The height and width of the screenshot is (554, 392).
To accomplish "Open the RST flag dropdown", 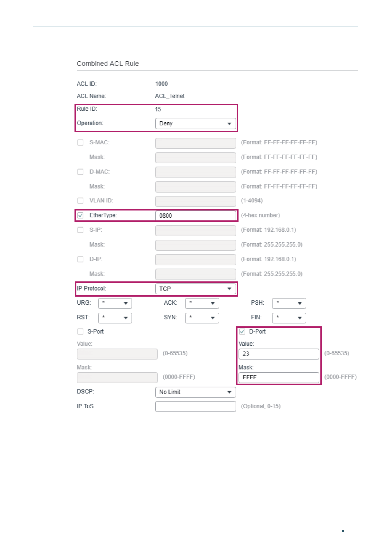I will tap(115, 318).
